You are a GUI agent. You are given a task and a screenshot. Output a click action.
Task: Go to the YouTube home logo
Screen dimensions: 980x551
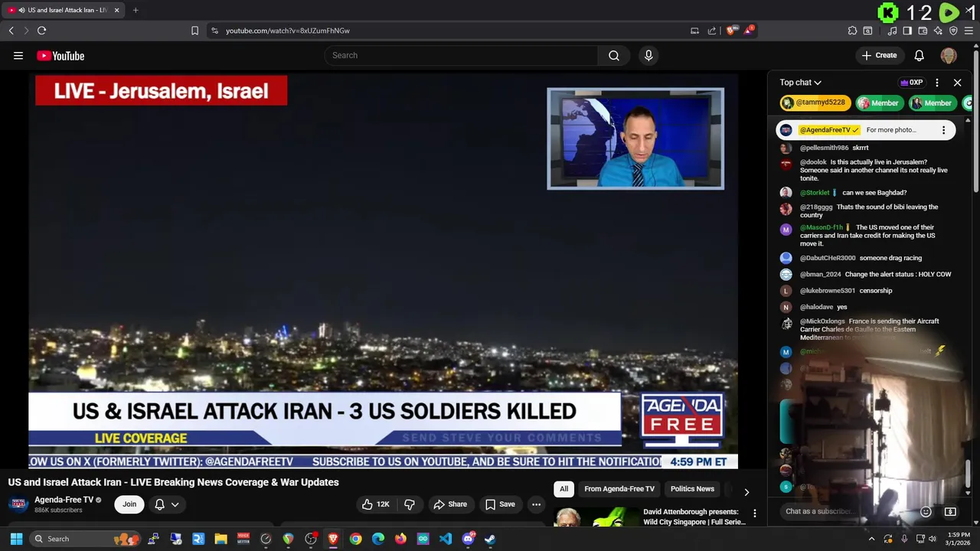coord(60,55)
